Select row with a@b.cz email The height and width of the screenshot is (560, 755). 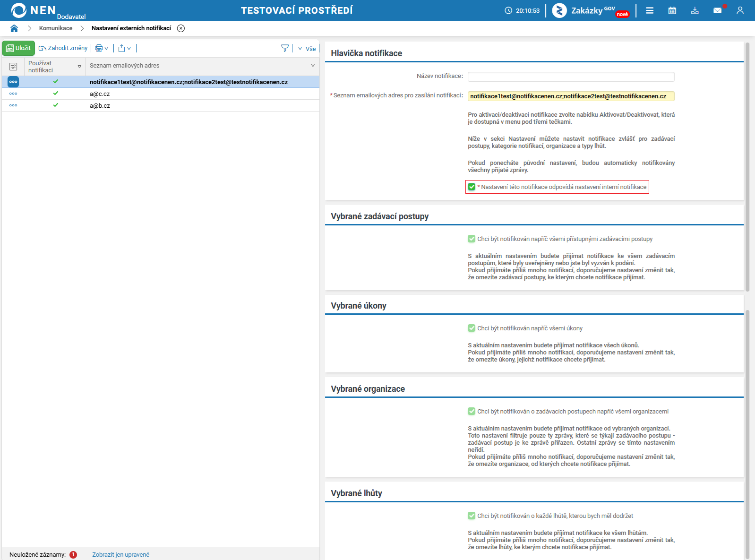[161, 105]
